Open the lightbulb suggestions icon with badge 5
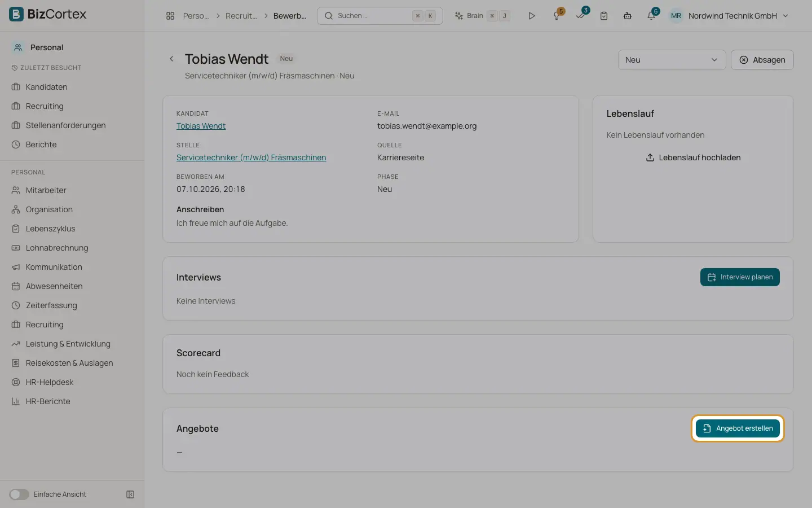Screen dimensions: 812x508 [557, 15]
